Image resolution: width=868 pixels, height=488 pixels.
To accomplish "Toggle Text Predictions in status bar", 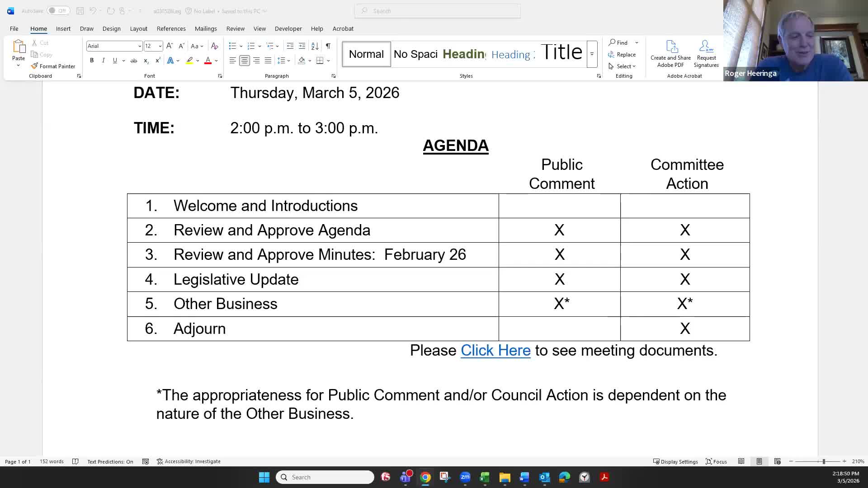I will (110, 461).
